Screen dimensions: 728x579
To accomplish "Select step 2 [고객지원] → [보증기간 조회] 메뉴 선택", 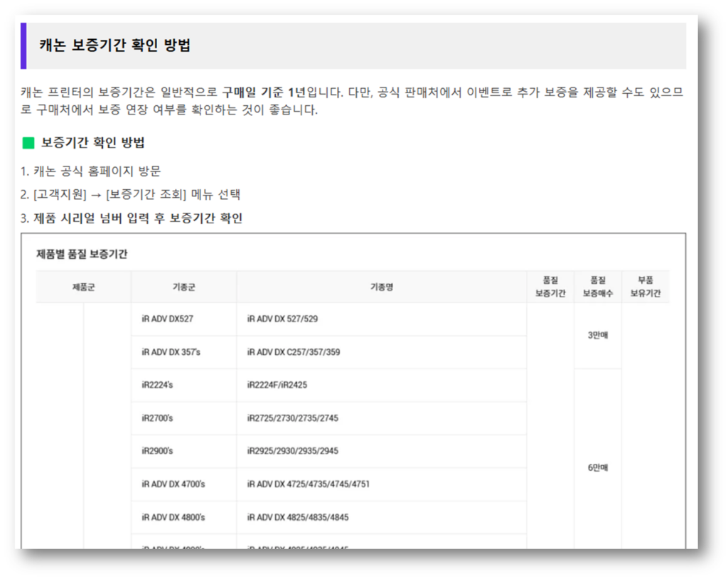I will click(x=131, y=194).
